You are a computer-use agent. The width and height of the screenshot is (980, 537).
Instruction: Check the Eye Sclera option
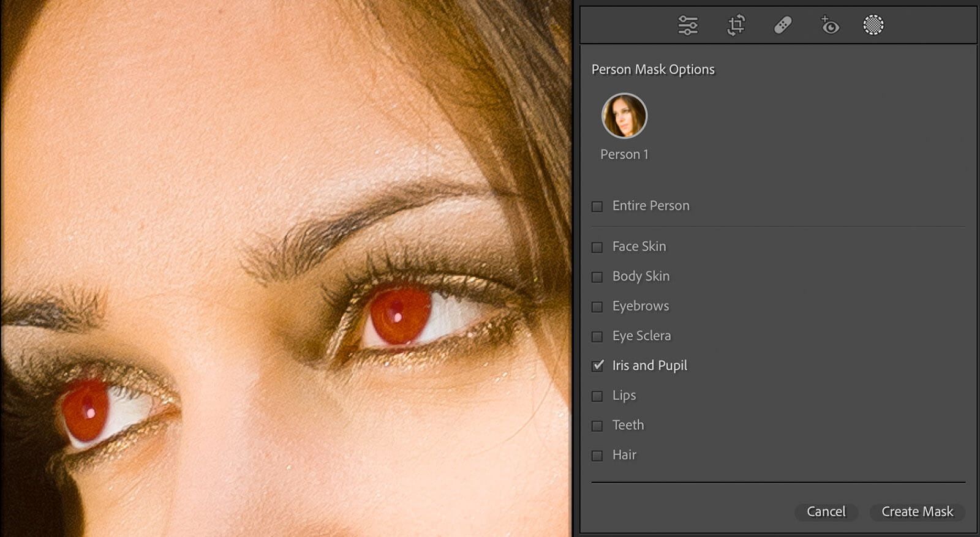(x=597, y=337)
